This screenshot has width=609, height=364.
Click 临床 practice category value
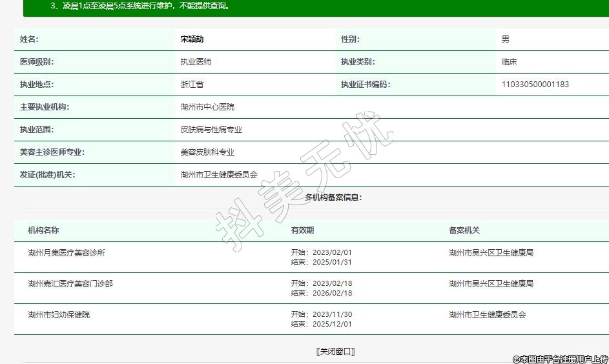pyautogui.click(x=509, y=62)
